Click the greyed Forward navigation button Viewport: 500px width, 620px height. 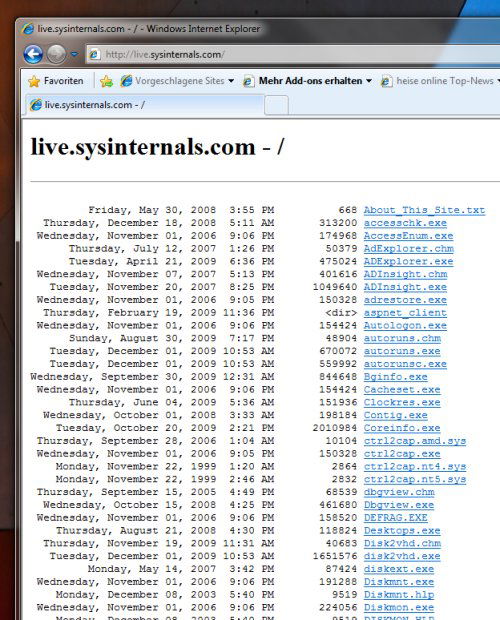(x=57, y=54)
